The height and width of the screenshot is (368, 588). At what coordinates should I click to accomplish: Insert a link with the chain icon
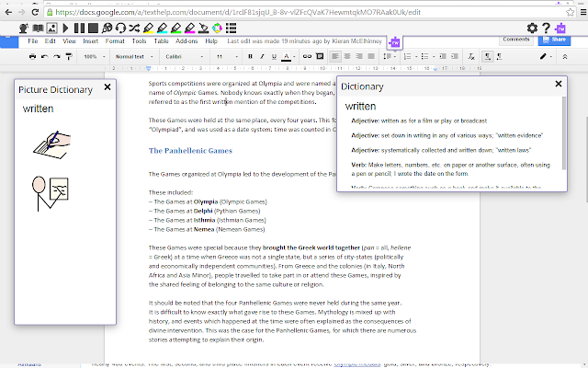[307, 57]
